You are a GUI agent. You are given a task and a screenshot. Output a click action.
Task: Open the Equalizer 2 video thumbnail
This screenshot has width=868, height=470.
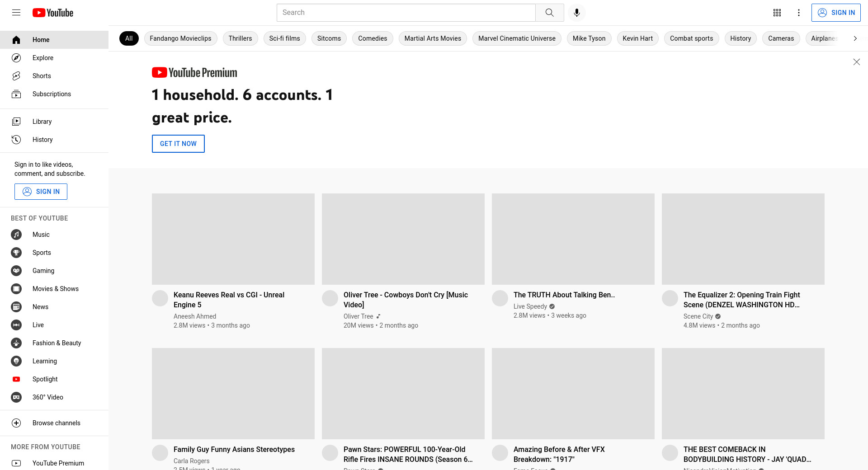tap(743, 239)
